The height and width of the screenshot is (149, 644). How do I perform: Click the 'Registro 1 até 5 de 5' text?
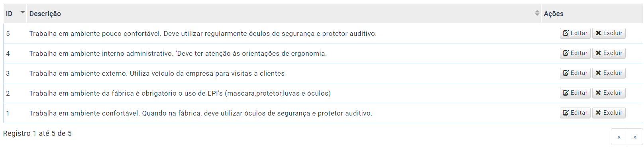[x=37, y=133]
